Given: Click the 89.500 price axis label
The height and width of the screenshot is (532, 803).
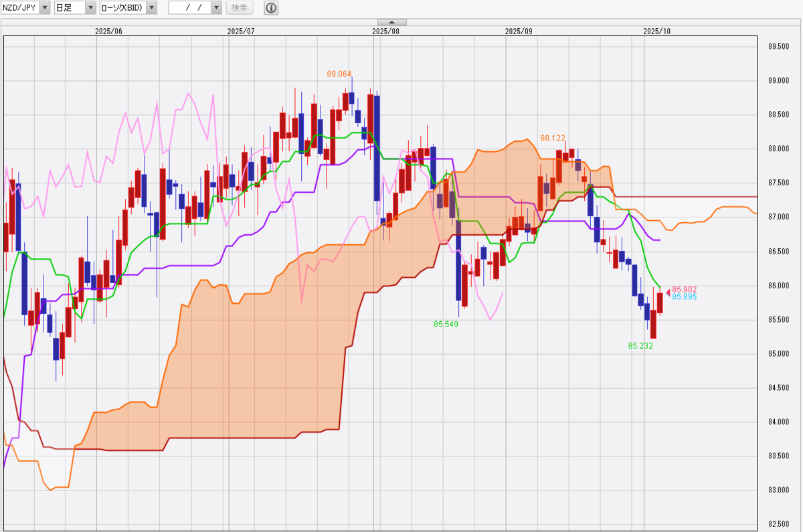Looking at the screenshot, I should click(x=780, y=46).
